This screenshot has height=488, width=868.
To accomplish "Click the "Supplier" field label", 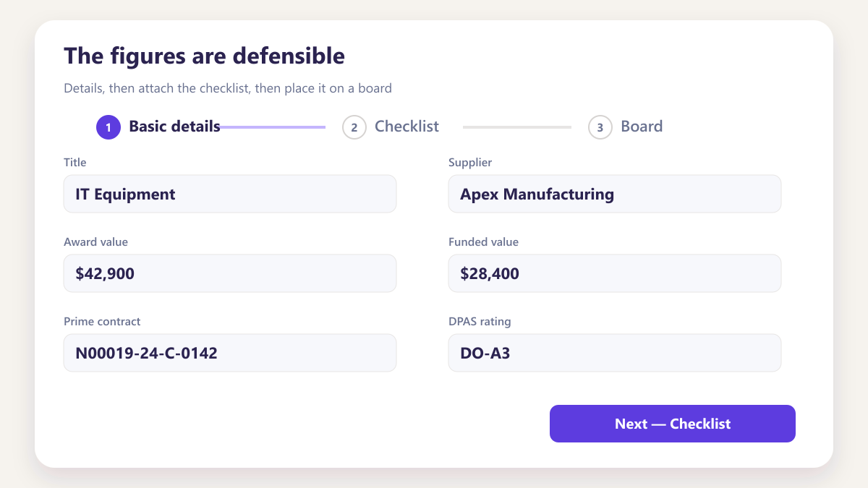I will tap(470, 163).
